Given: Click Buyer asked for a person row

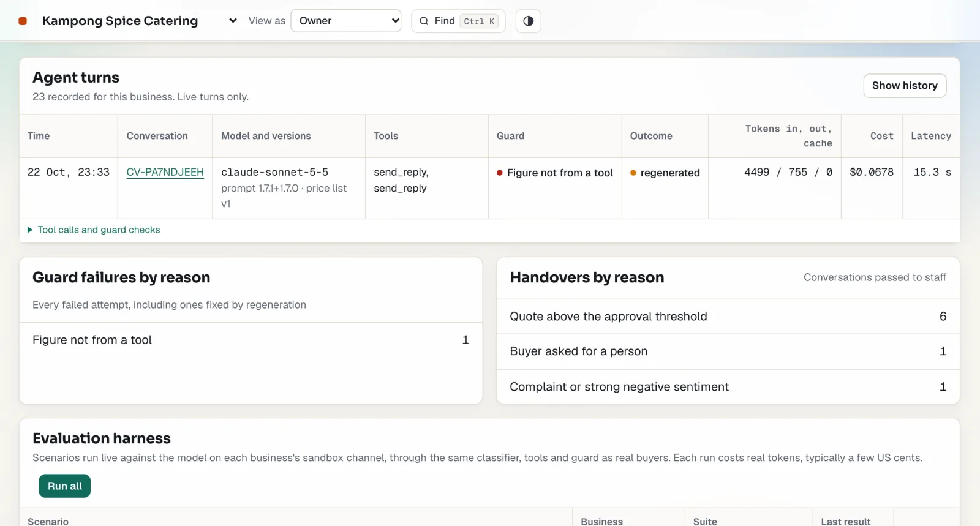Looking at the screenshot, I should (x=728, y=351).
